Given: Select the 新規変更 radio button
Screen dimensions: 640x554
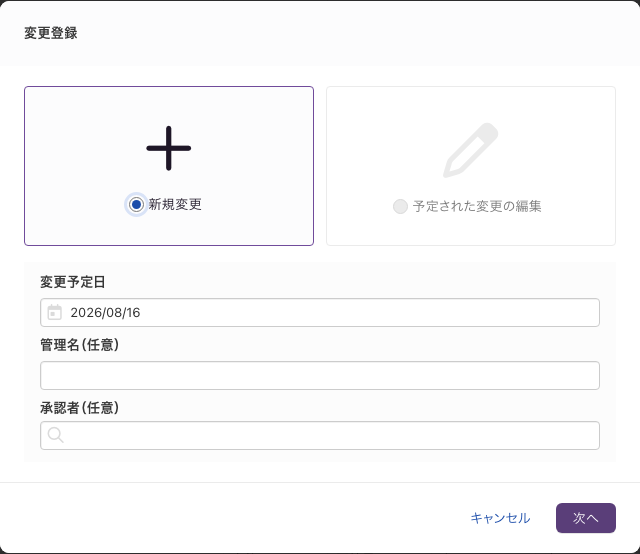Looking at the screenshot, I should pyautogui.click(x=136, y=204).
